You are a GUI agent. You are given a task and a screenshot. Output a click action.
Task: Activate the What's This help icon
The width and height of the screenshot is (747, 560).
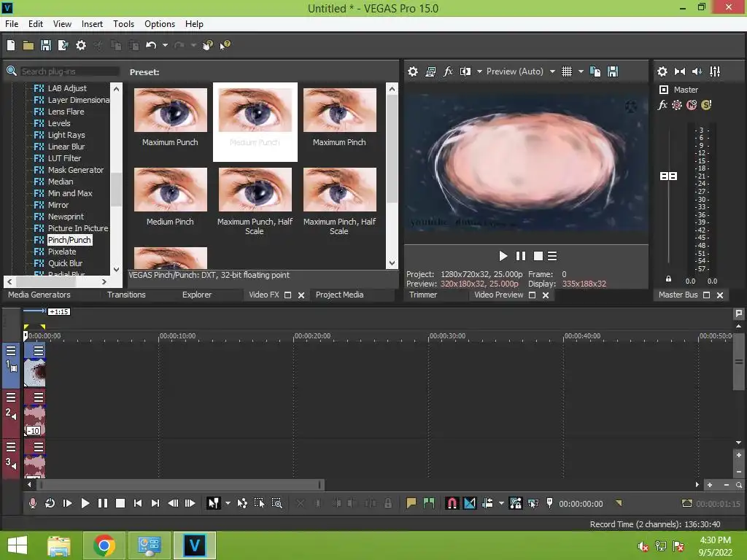point(225,45)
